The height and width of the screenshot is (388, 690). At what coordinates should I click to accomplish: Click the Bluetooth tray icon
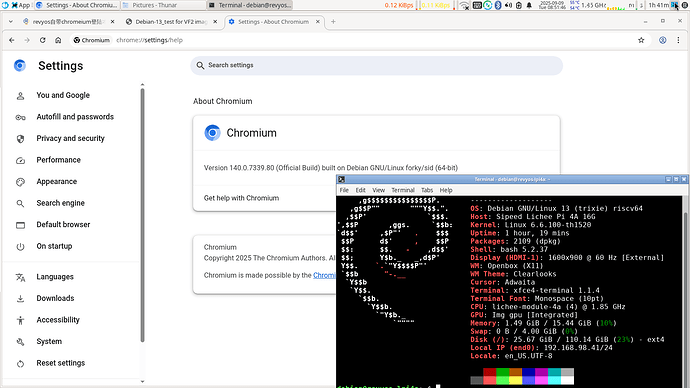pyautogui.click(x=498, y=5)
